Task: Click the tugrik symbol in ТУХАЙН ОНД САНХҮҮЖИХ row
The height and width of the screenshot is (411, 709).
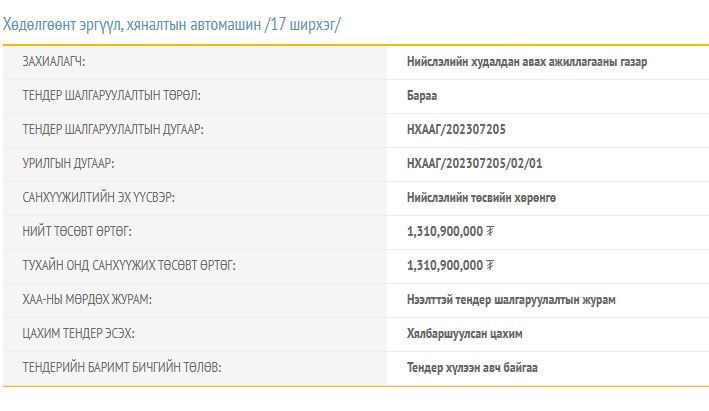Action: (490, 265)
